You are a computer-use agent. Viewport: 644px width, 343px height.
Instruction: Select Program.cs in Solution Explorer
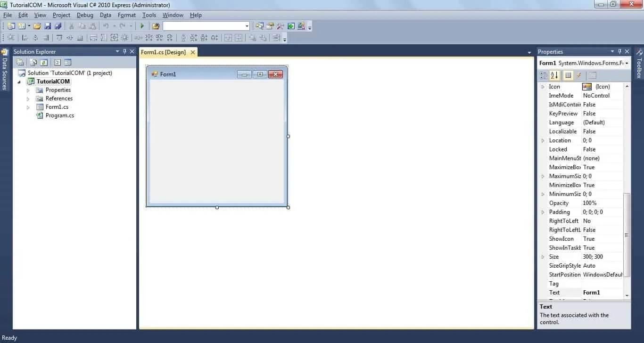59,115
